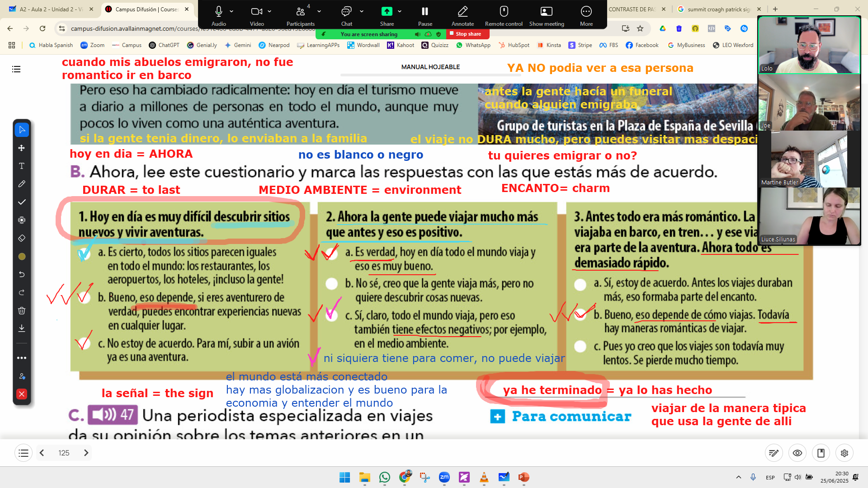Open reader settings gear
Viewport: 868px width, 488px height.
coord(844,453)
